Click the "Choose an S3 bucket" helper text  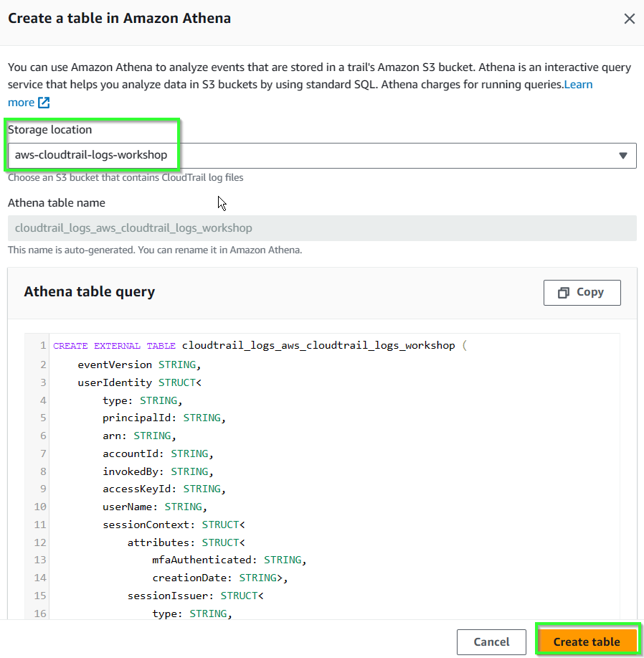pyautogui.click(x=126, y=177)
